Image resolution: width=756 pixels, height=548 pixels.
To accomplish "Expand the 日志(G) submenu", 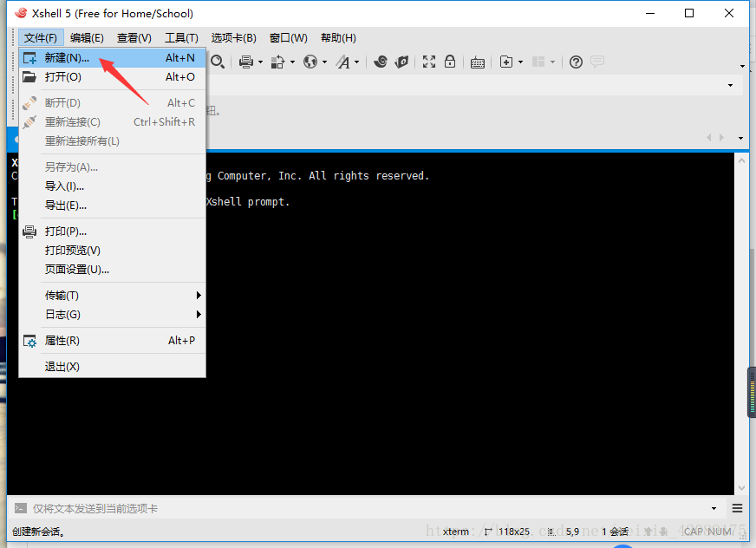I will point(113,315).
